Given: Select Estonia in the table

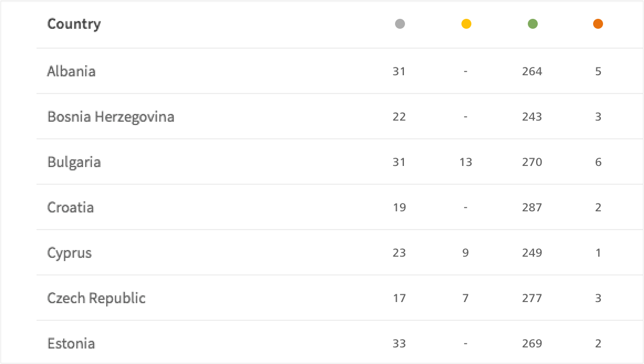Looking at the screenshot, I should (71, 344).
